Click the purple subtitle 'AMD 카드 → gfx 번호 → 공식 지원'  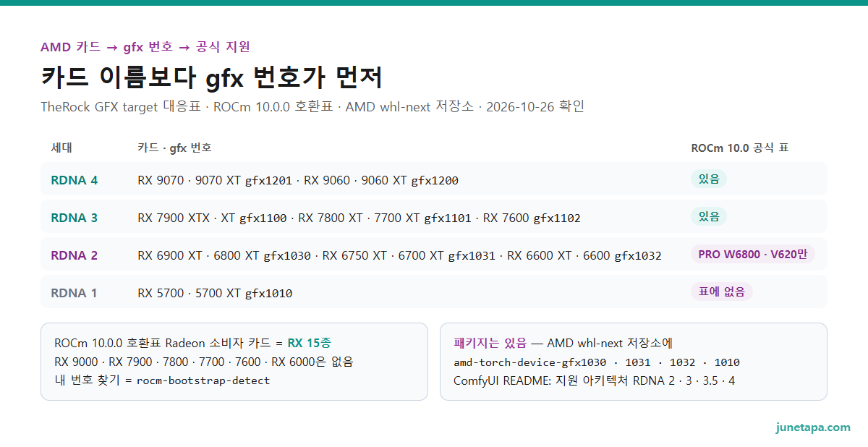(x=145, y=47)
